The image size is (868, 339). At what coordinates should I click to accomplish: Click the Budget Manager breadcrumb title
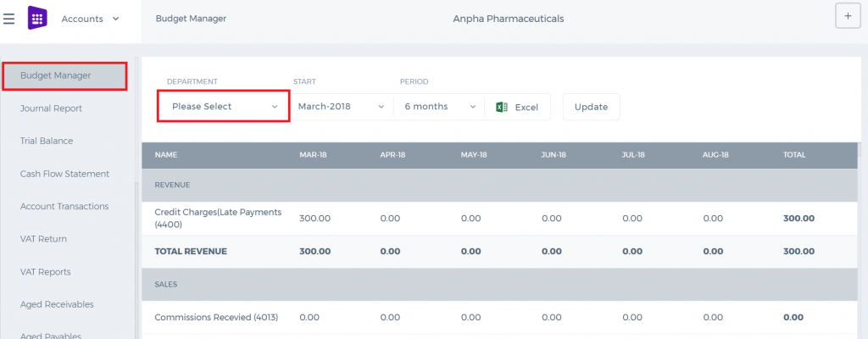(191, 19)
